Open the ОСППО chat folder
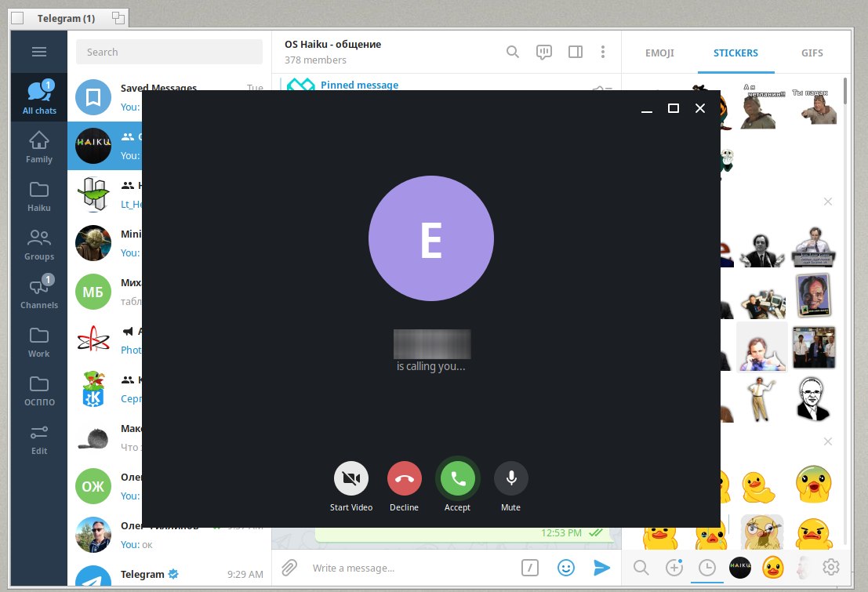This screenshot has height=592, width=868. point(38,390)
